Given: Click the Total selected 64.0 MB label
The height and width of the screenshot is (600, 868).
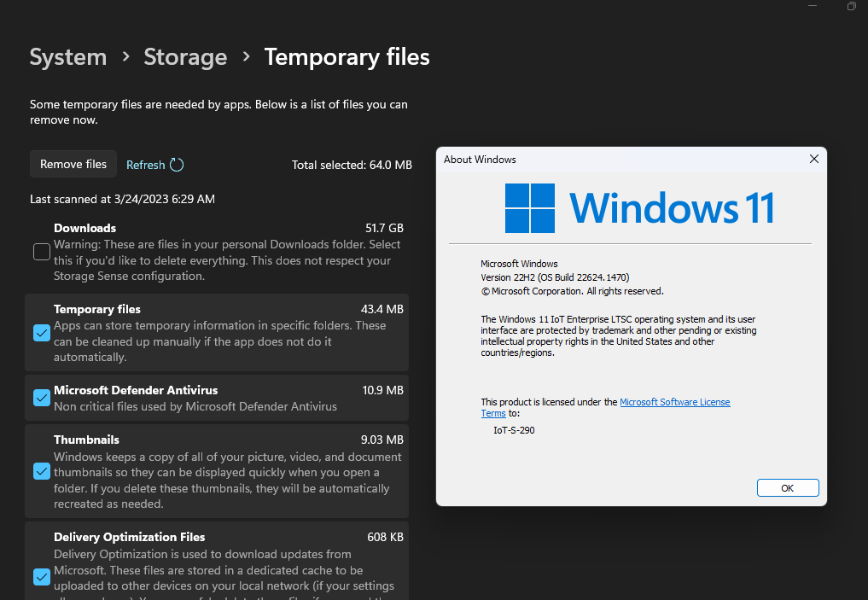Looking at the screenshot, I should point(352,165).
